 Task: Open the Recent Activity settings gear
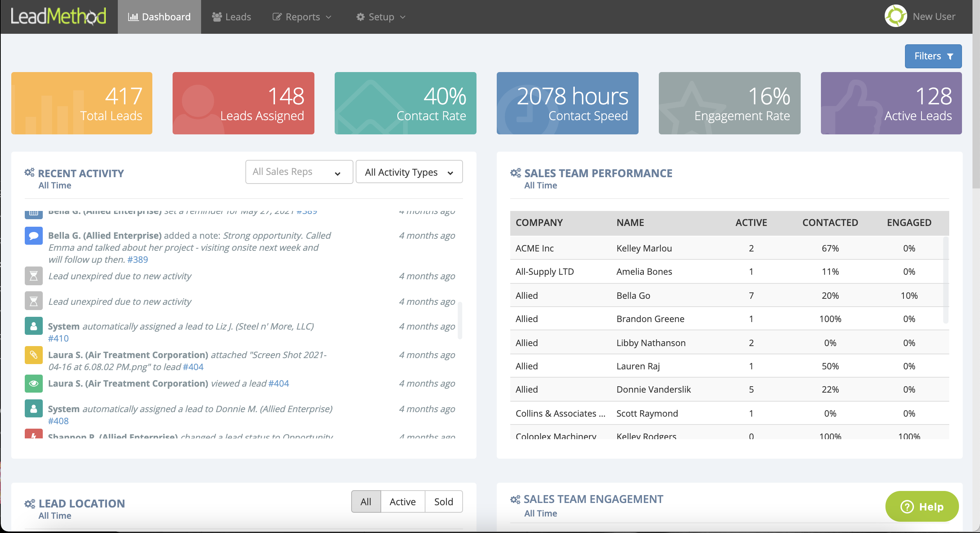pyautogui.click(x=30, y=172)
